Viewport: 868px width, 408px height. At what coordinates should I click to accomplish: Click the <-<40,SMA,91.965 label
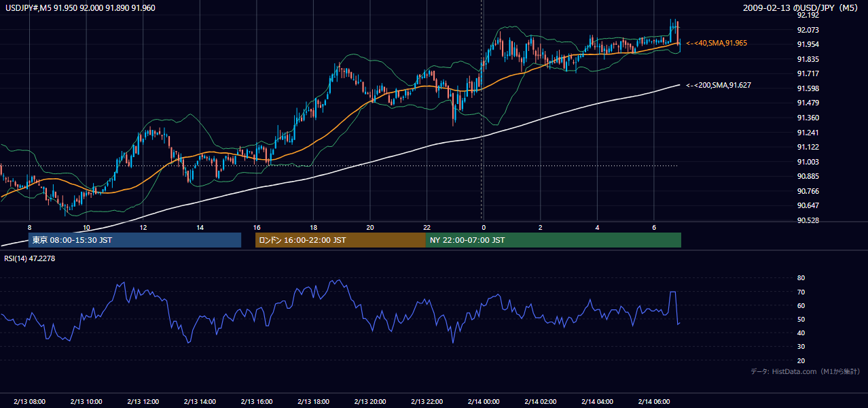pos(717,43)
